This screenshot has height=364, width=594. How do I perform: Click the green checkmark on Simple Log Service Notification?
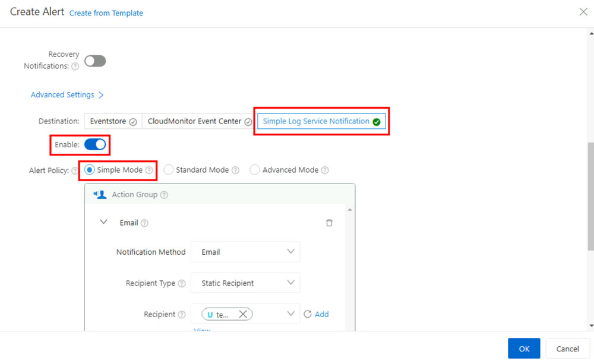click(376, 121)
